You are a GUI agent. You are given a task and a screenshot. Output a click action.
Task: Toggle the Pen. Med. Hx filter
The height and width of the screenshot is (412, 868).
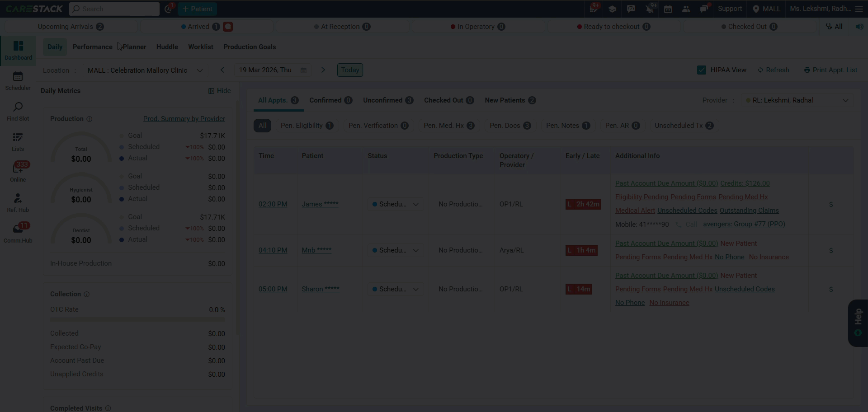pos(449,126)
